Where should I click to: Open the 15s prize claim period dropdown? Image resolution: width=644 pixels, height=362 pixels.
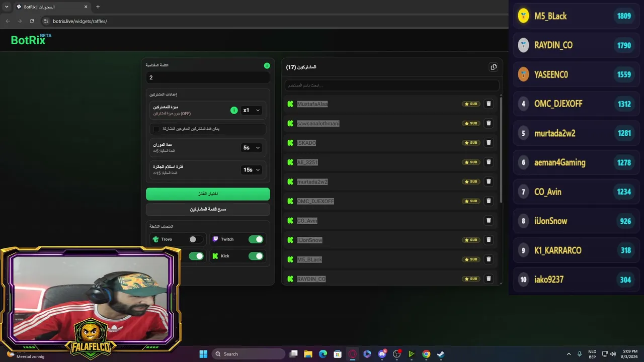(251, 170)
